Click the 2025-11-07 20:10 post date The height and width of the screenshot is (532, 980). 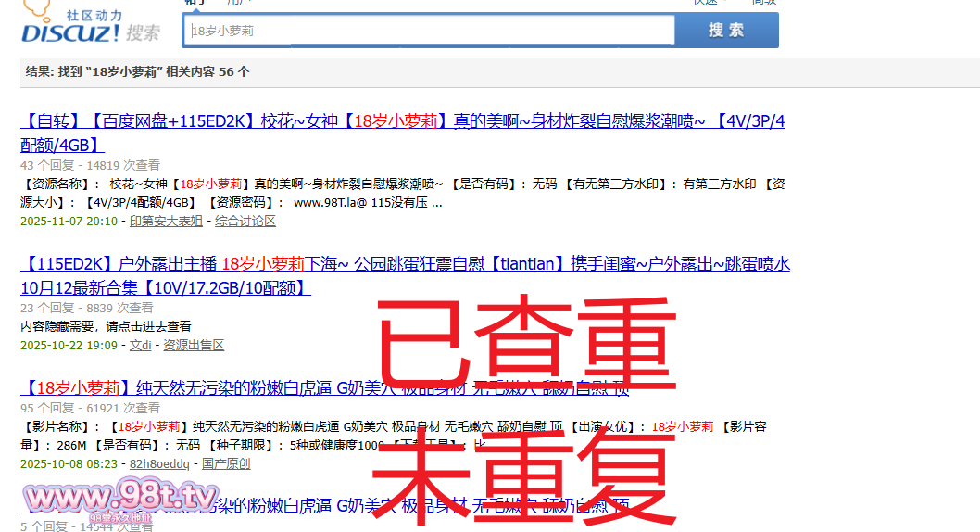point(69,222)
